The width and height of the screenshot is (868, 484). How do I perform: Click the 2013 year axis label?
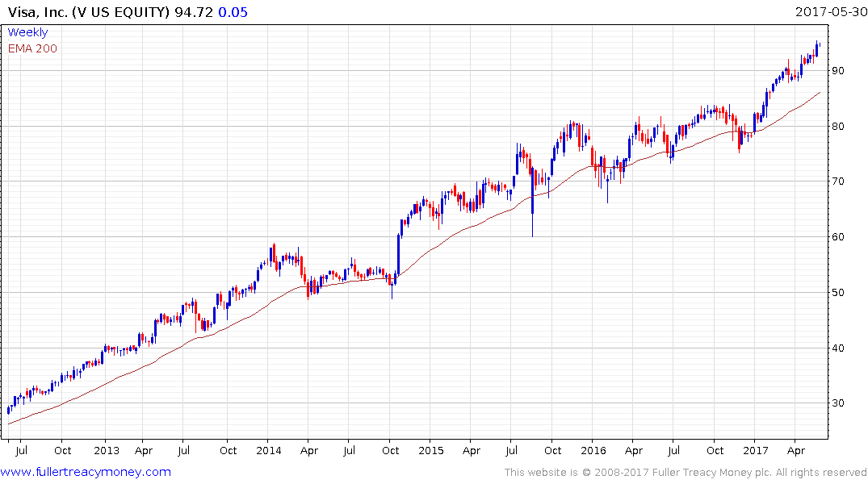tap(107, 450)
